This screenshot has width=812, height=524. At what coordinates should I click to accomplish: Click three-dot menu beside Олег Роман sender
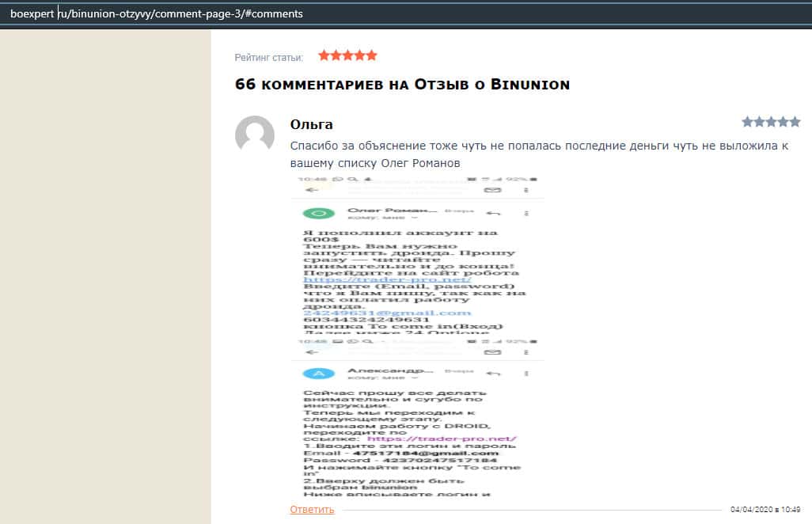click(x=526, y=214)
